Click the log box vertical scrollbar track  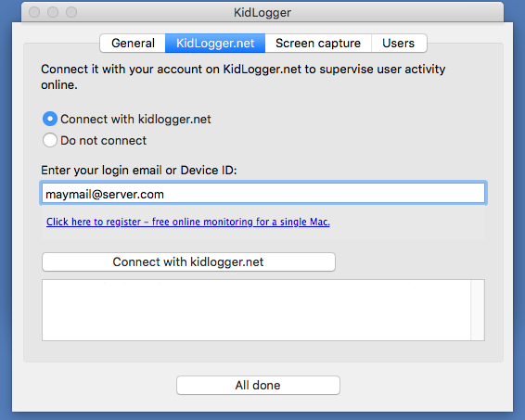point(478,311)
